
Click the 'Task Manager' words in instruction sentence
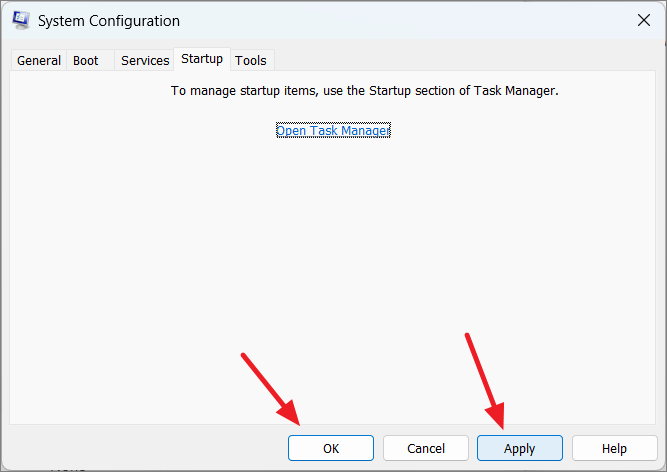[x=515, y=91]
